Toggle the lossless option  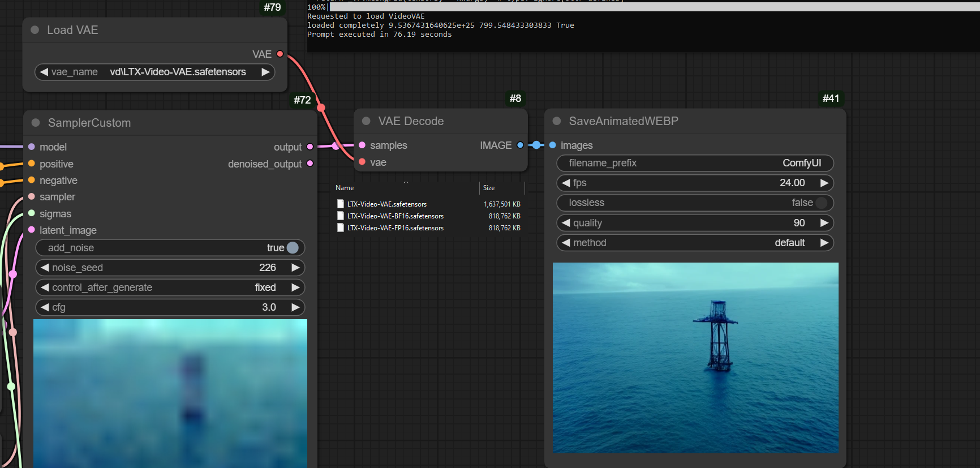click(821, 203)
